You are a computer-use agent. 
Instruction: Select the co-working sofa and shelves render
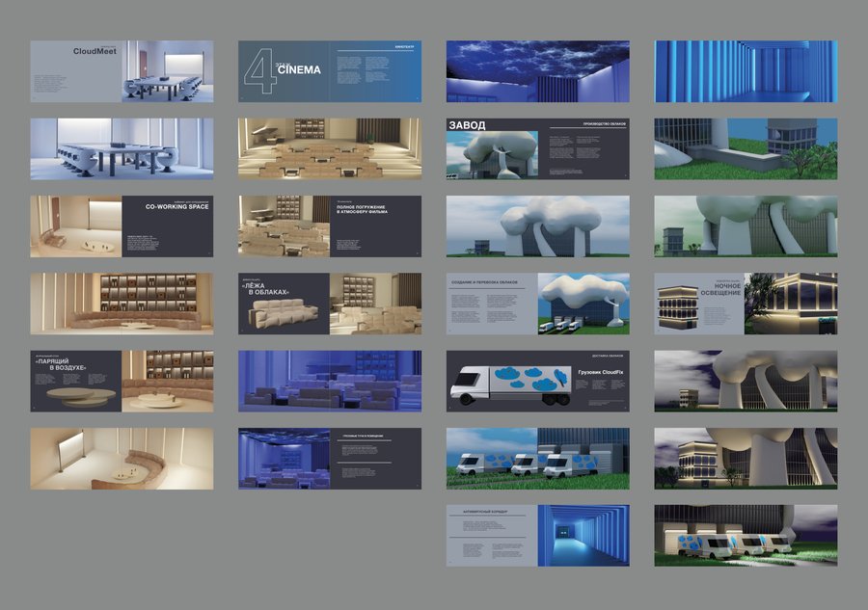tap(122, 304)
